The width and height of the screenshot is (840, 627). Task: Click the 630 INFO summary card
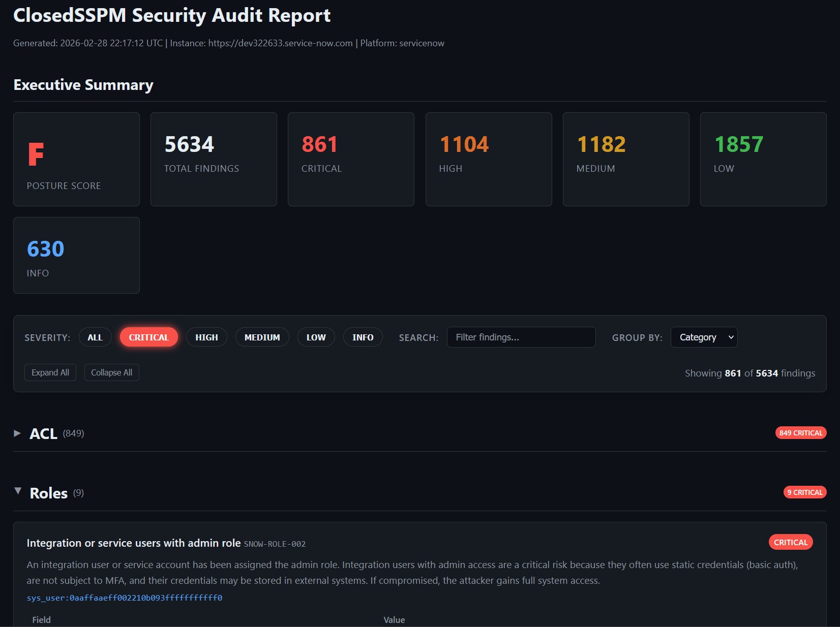[x=76, y=255]
